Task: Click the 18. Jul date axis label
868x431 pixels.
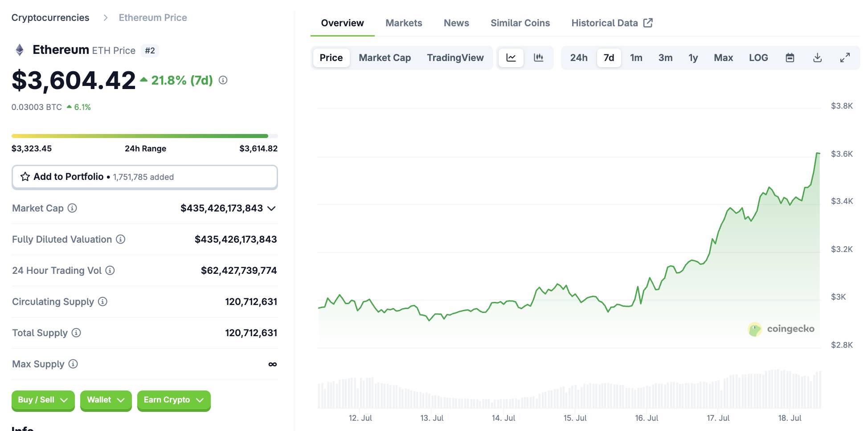Action: tap(790, 418)
